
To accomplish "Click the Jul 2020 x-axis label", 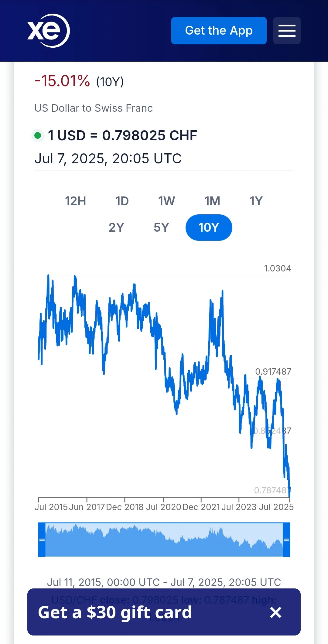I will tap(163, 507).
